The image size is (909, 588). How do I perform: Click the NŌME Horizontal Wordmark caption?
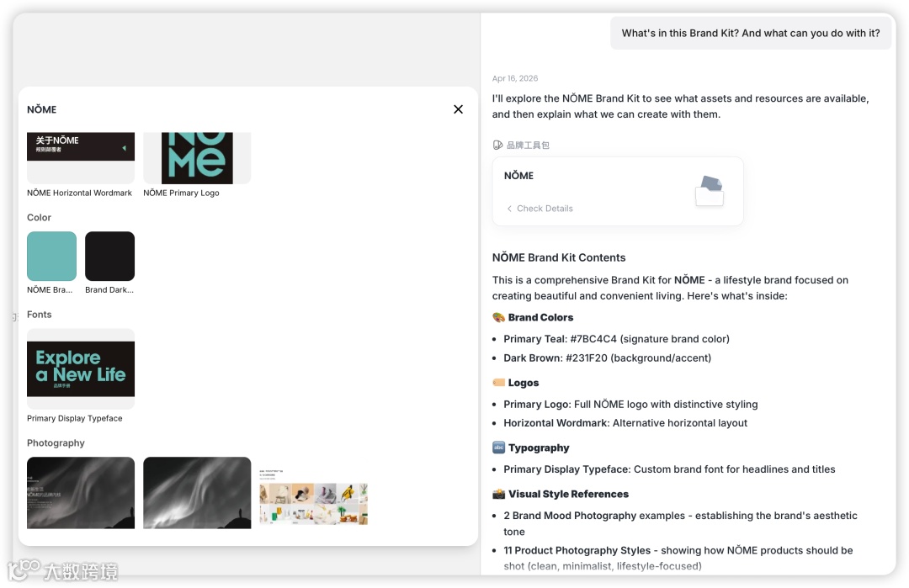pyautogui.click(x=79, y=193)
